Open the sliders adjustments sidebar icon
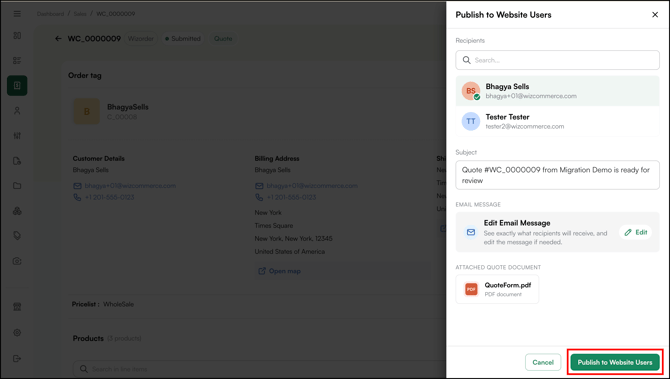 pos(17,136)
